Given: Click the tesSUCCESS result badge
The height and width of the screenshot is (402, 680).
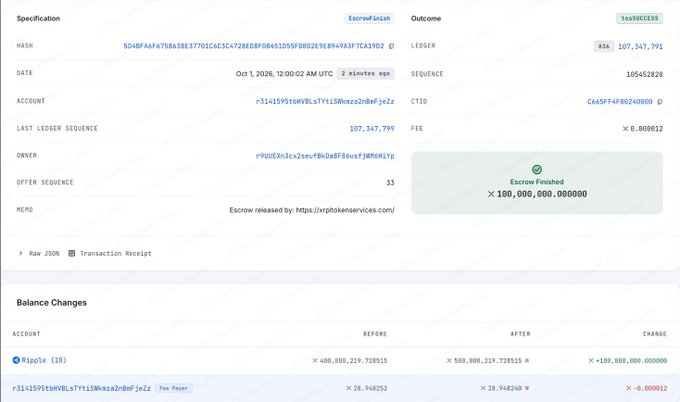Looking at the screenshot, I should (x=640, y=18).
